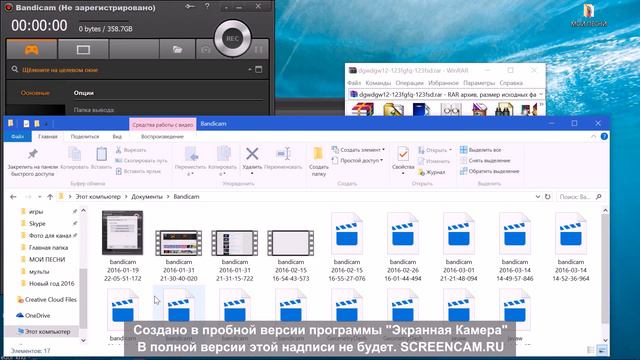Click the Копировать clipboard button
Viewport: 640px width, 360px height.
coord(74,158)
